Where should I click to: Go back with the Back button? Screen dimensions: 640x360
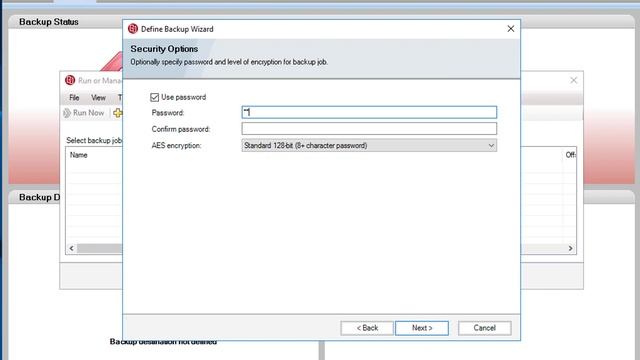[367, 328]
